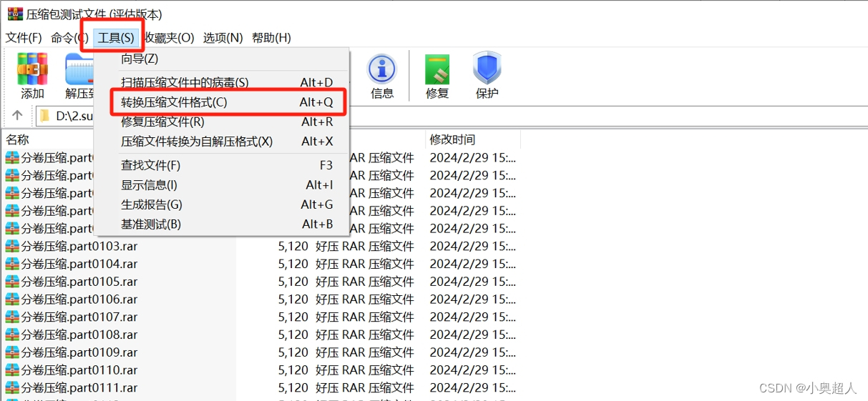Click the 5,120 size of part0103.rar
The image size is (868, 401).
pyautogui.click(x=293, y=246)
